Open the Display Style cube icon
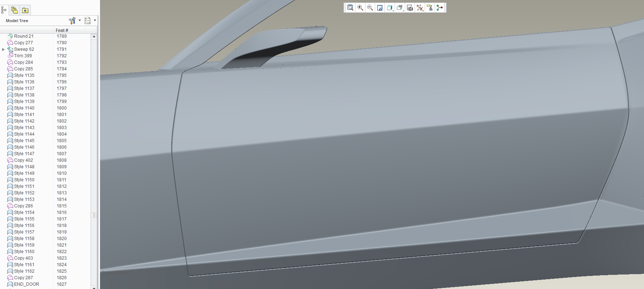This screenshot has width=644, height=289. 390,8
